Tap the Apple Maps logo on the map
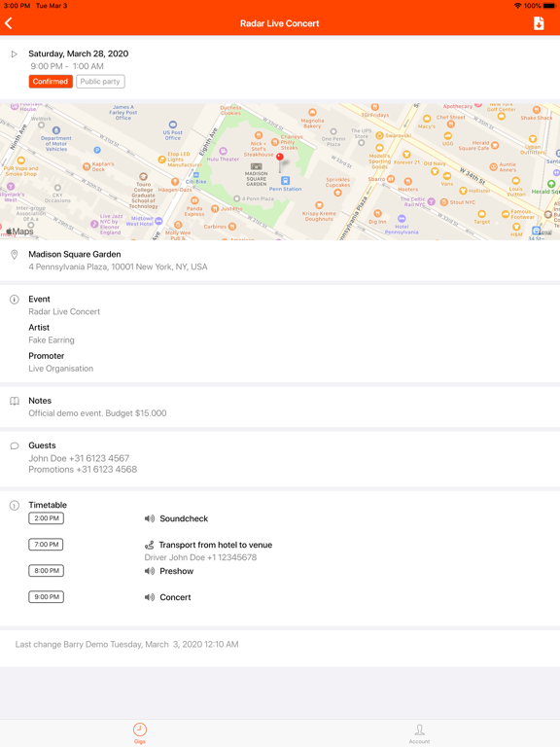Screen dimensions: 560x747 point(19,231)
